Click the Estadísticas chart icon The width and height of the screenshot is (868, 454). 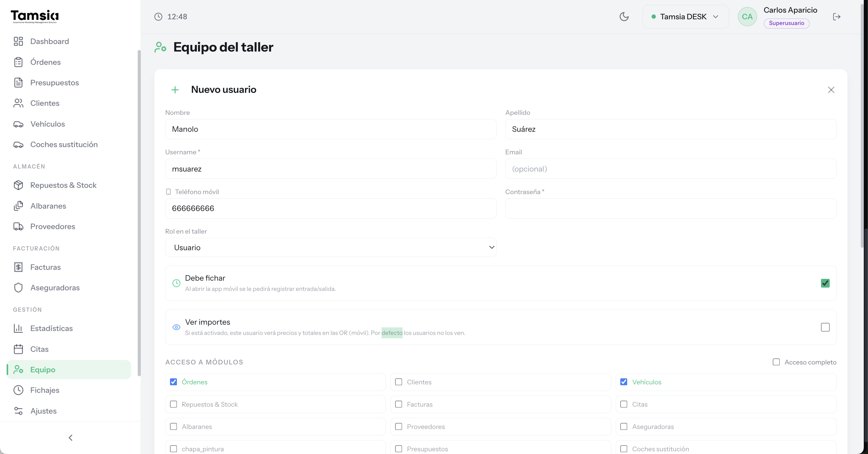click(x=18, y=328)
